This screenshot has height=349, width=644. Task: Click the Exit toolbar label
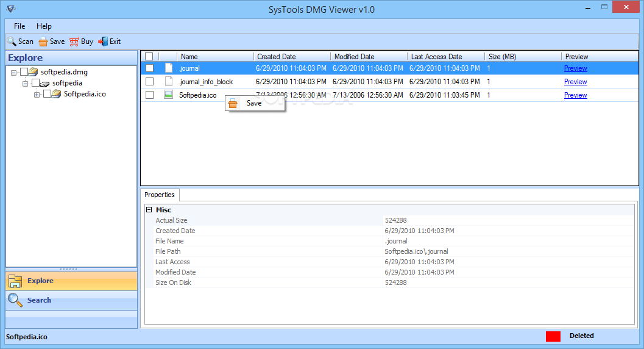click(x=115, y=41)
